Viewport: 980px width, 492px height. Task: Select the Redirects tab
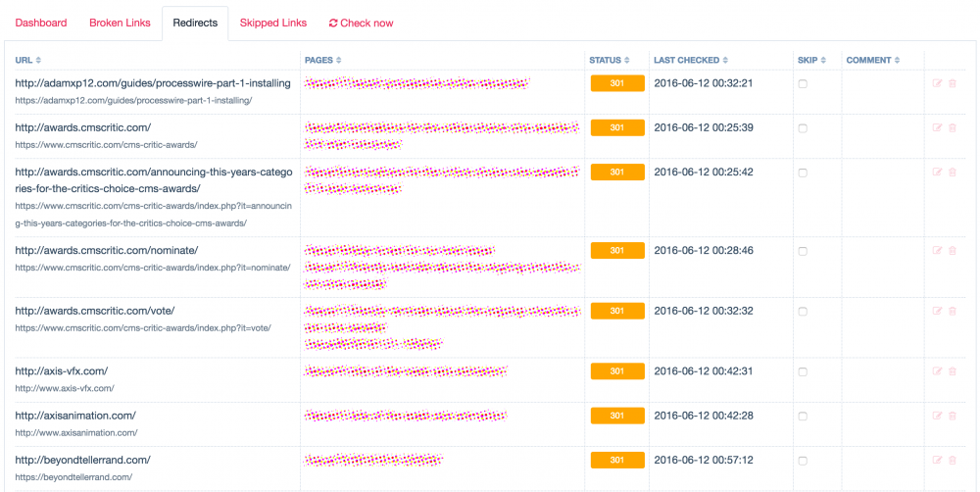(195, 24)
